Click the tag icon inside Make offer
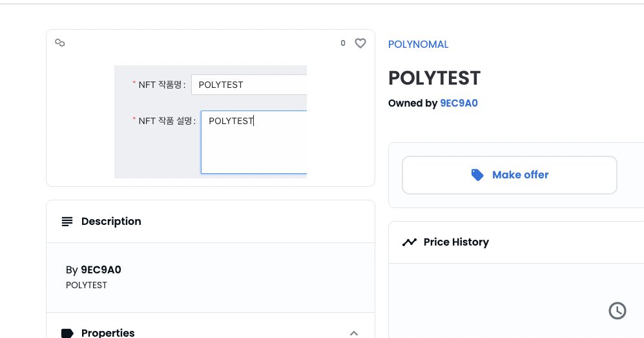644x338 pixels. click(x=477, y=175)
